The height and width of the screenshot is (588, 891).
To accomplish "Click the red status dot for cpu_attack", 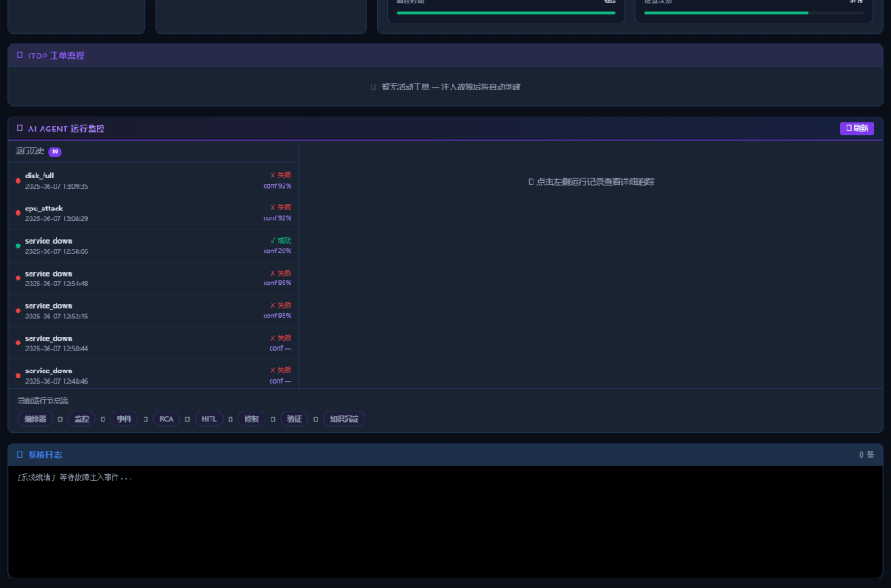I will click(x=17, y=213).
